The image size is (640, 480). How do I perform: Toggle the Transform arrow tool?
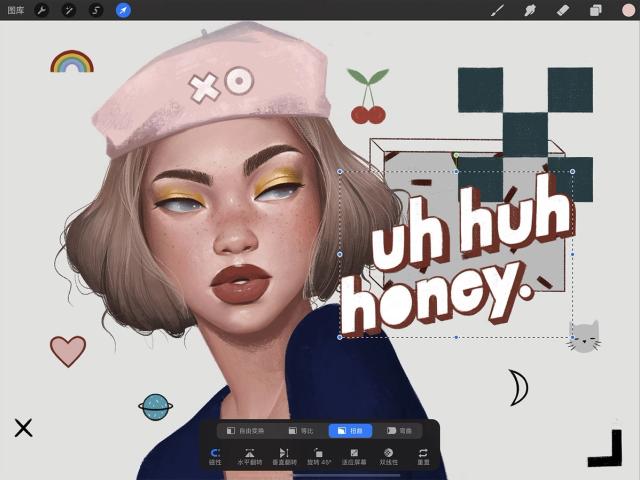pyautogui.click(x=123, y=10)
